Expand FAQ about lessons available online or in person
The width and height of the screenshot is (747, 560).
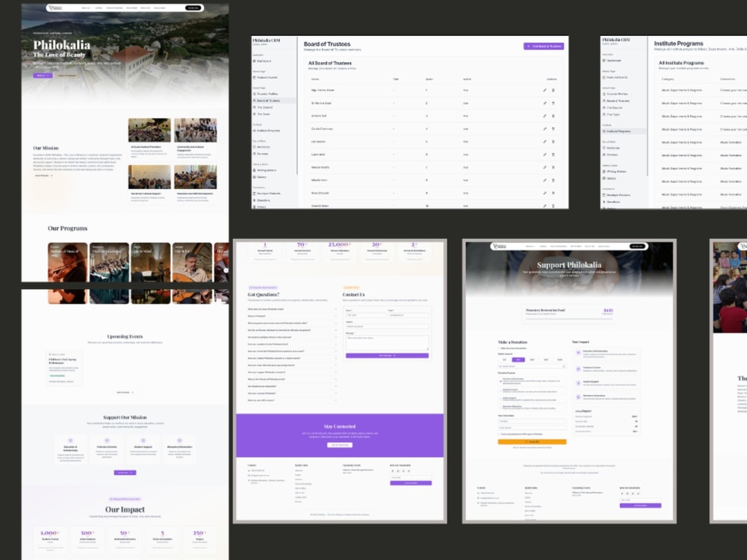point(291,337)
